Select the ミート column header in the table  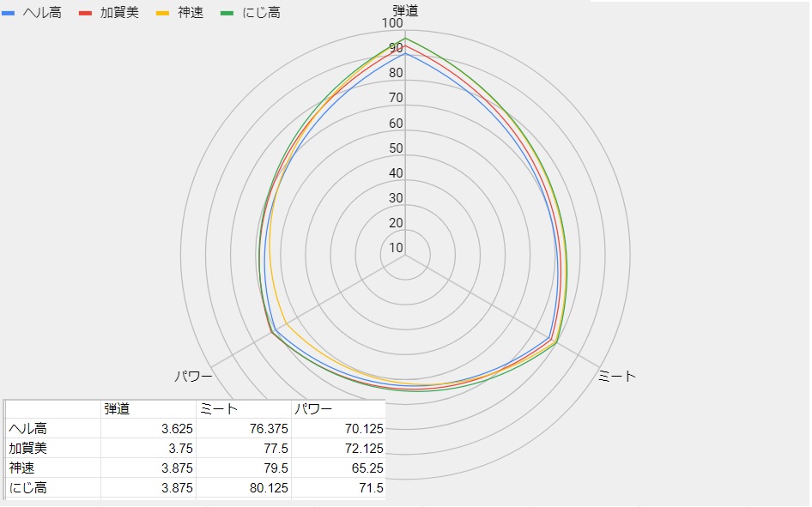[219, 409]
